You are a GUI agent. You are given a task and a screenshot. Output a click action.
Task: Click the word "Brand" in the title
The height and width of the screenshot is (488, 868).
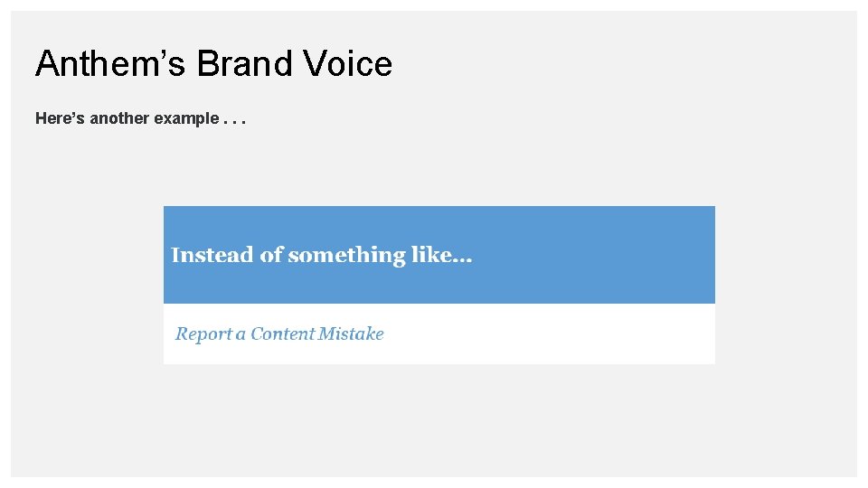[x=245, y=64]
